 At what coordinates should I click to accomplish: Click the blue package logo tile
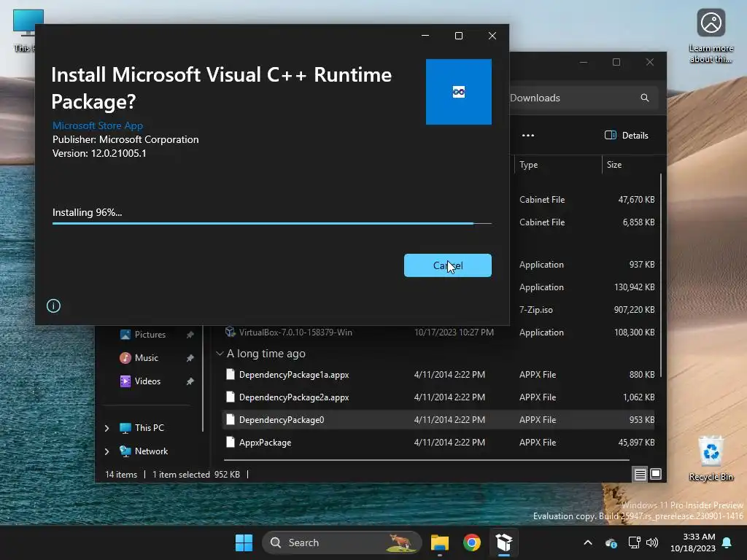(x=458, y=92)
